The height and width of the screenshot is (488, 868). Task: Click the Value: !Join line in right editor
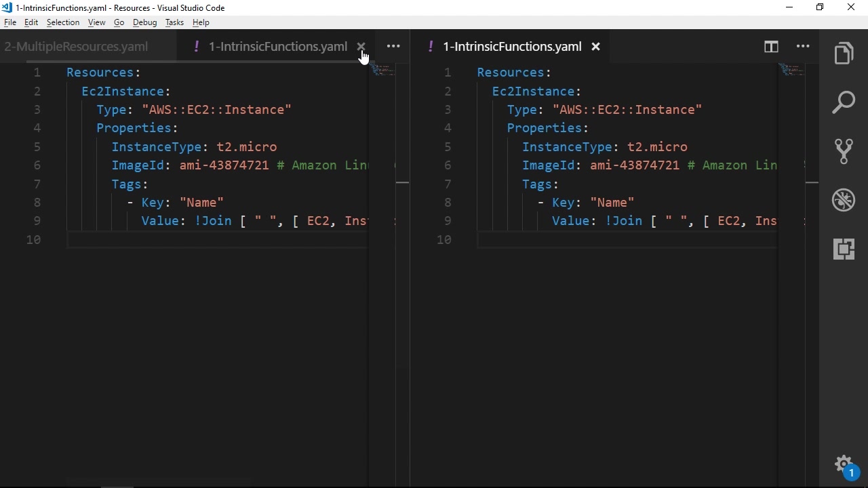(x=665, y=221)
